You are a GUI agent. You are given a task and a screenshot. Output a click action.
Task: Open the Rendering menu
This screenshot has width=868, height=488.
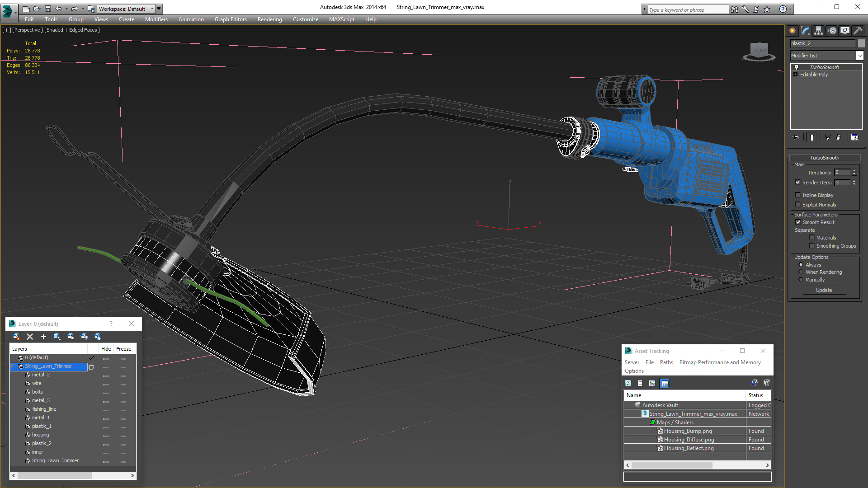pos(270,19)
